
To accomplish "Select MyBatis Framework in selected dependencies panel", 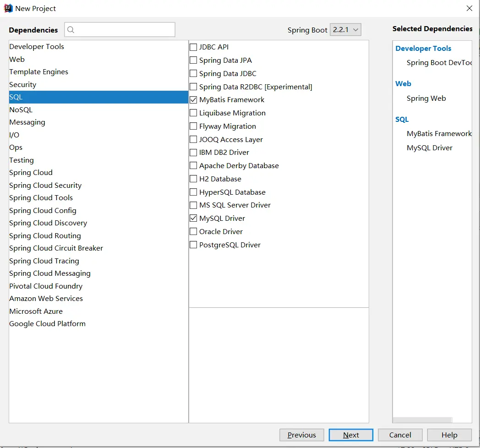I will point(439,133).
